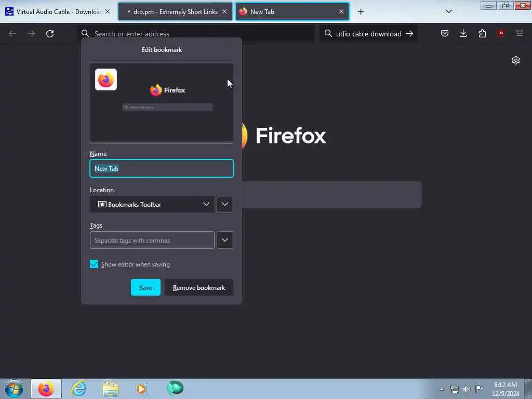Select the New Tab tab

click(292, 12)
